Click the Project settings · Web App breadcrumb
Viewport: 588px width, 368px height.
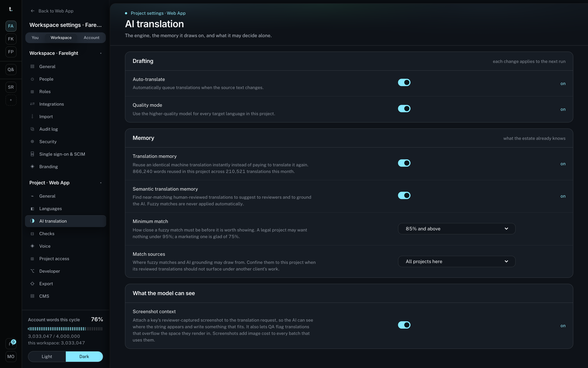[x=158, y=13]
